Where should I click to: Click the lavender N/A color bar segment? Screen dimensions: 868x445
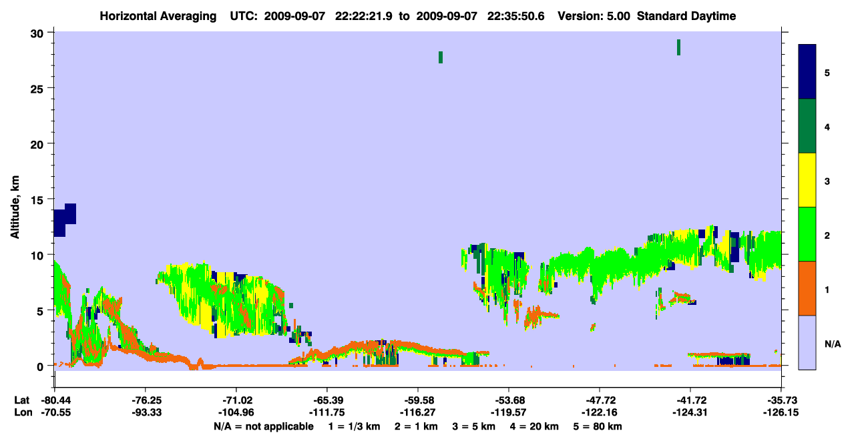click(807, 342)
